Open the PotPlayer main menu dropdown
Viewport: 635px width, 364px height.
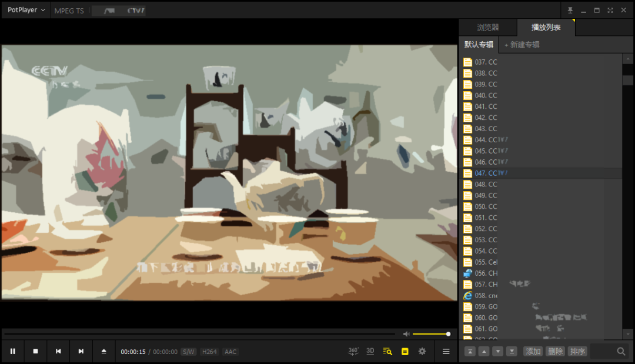click(x=26, y=10)
